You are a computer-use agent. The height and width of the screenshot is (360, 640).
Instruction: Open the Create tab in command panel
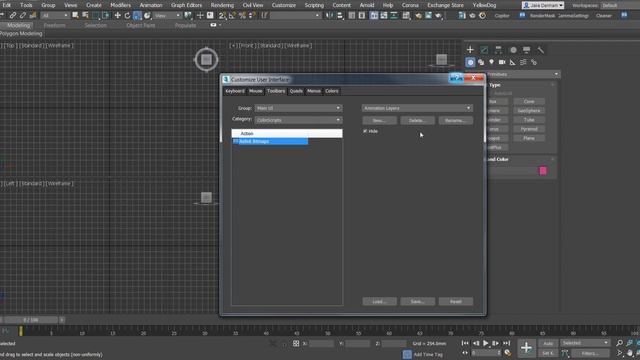pyautogui.click(x=470, y=50)
